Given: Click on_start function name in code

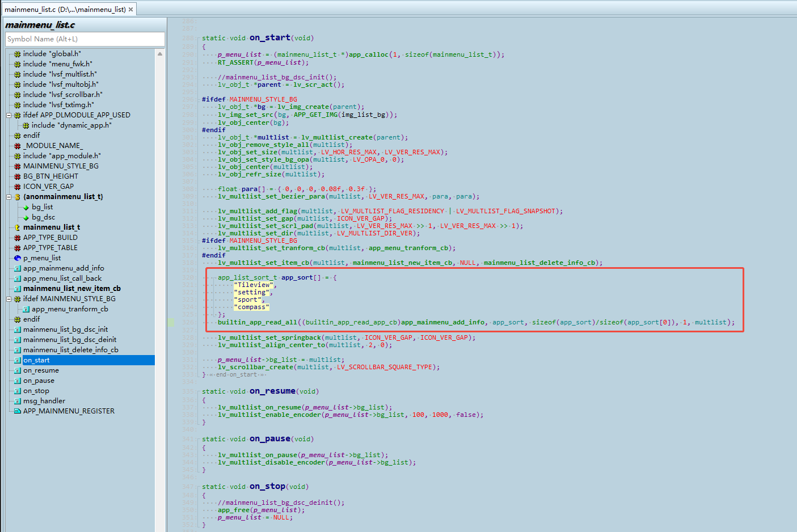Looking at the screenshot, I should pos(270,37).
